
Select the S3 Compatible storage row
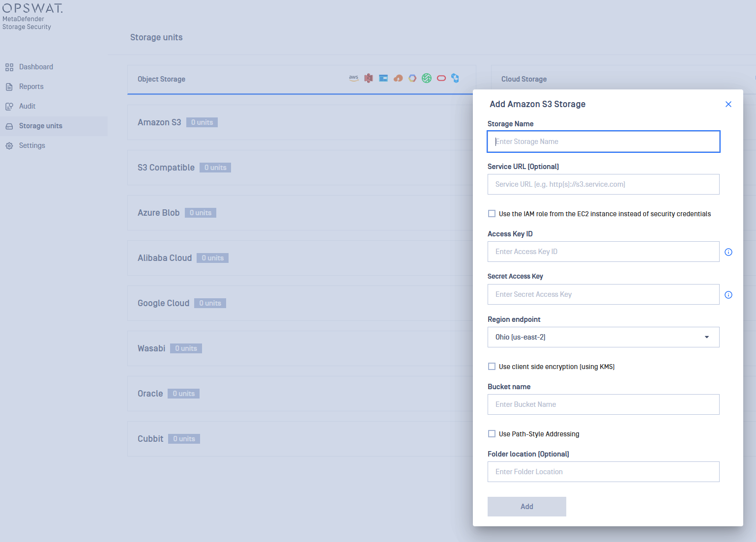click(300, 168)
